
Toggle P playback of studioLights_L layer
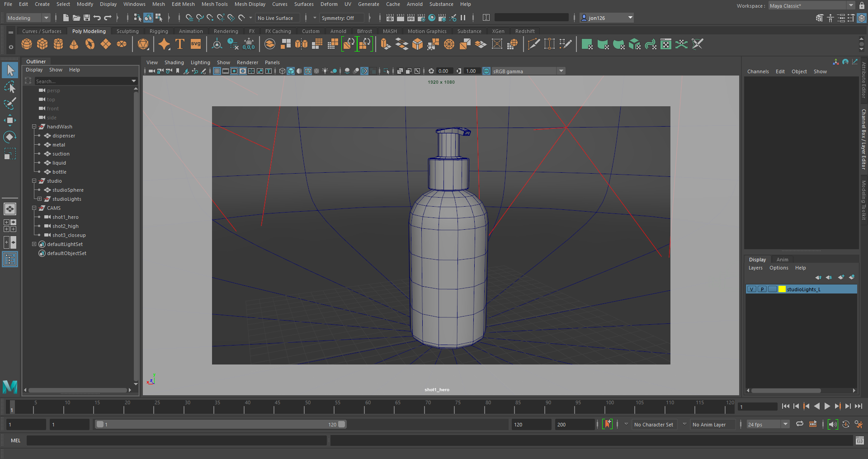pyautogui.click(x=762, y=289)
